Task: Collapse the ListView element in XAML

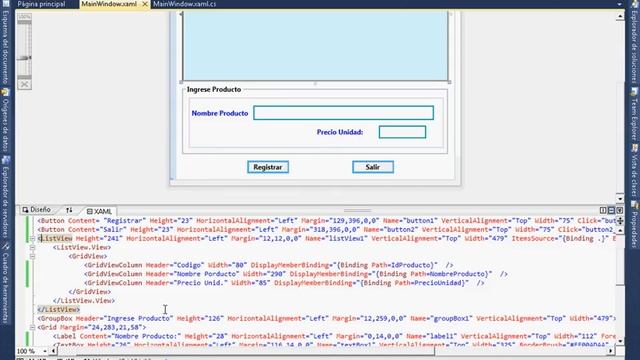Action: pyautogui.click(x=32, y=239)
